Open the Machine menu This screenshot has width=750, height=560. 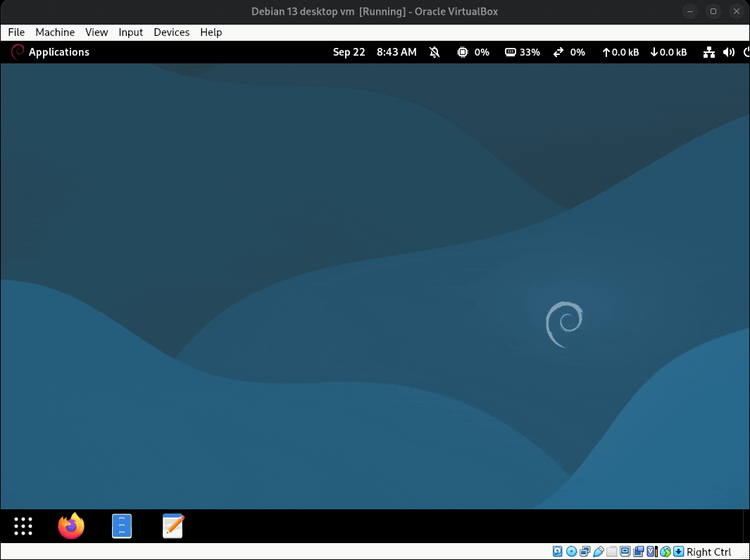tap(55, 32)
